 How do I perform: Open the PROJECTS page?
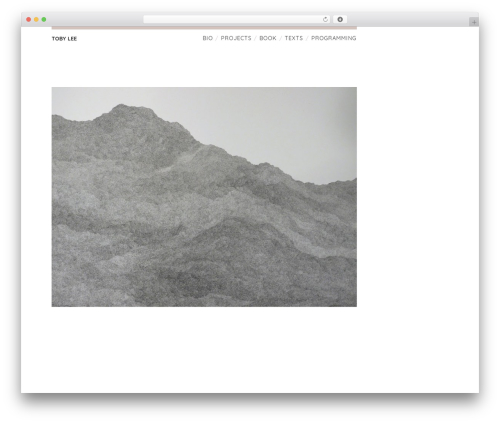(236, 38)
